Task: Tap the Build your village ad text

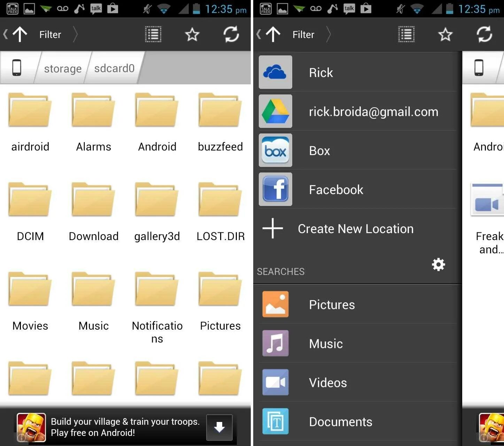Action: [125, 427]
